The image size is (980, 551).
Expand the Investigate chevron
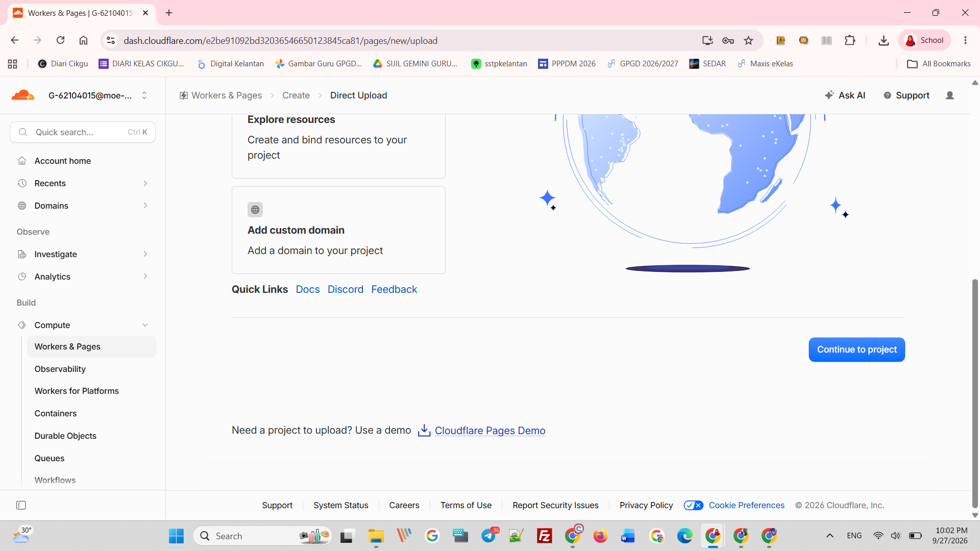(x=145, y=254)
